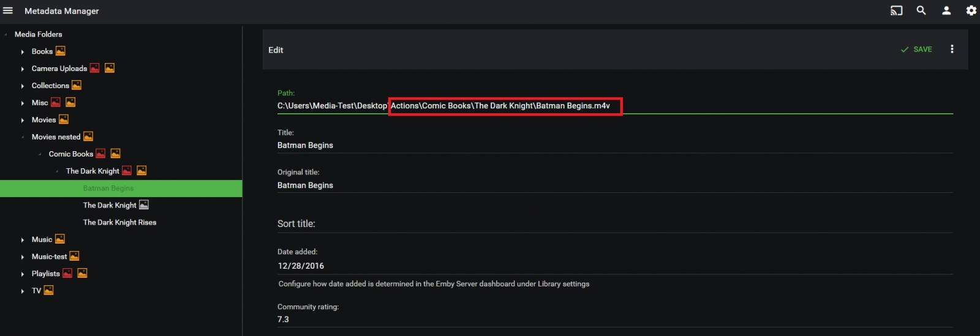The width and height of the screenshot is (980, 336).
Task: Collapse the Media Folders root node
Action: [x=6, y=34]
